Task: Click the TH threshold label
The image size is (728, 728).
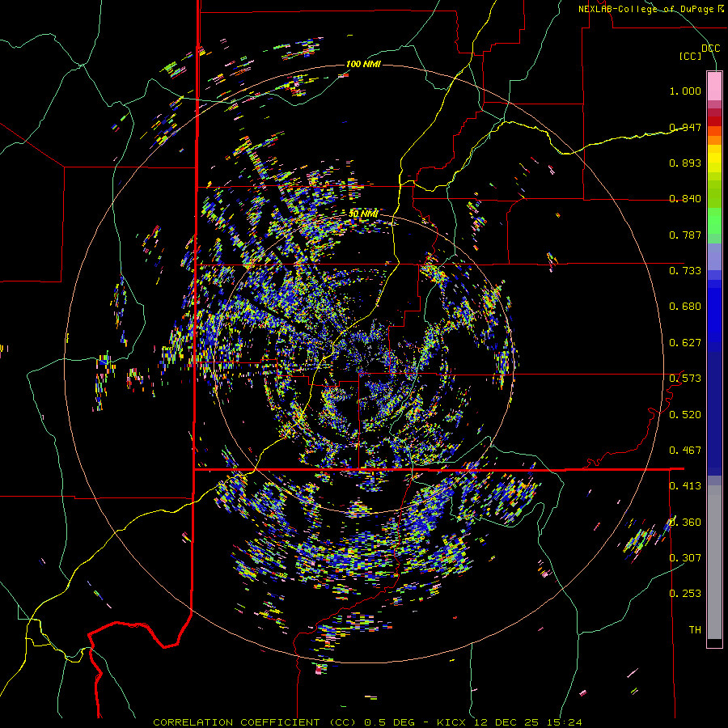Action: tap(695, 630)
